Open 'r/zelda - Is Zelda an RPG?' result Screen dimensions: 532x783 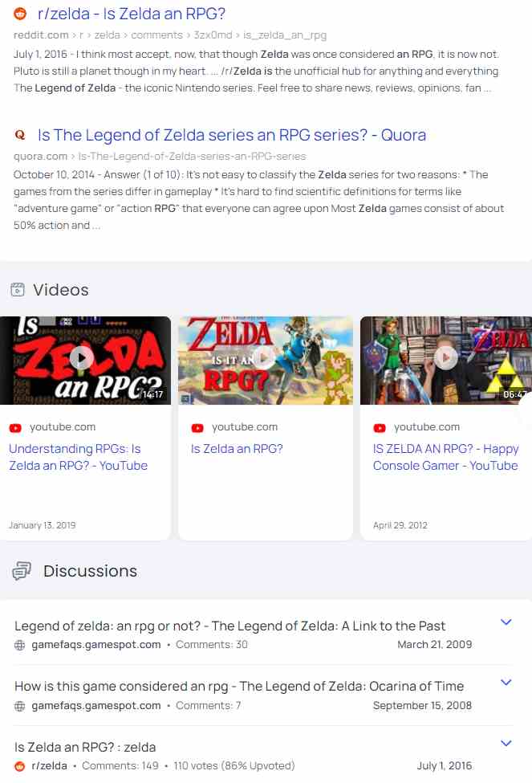pos(132,14)
